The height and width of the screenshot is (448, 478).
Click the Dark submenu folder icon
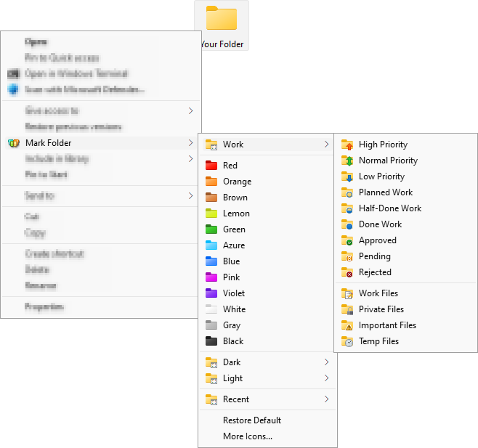click(x=211, y=362)
